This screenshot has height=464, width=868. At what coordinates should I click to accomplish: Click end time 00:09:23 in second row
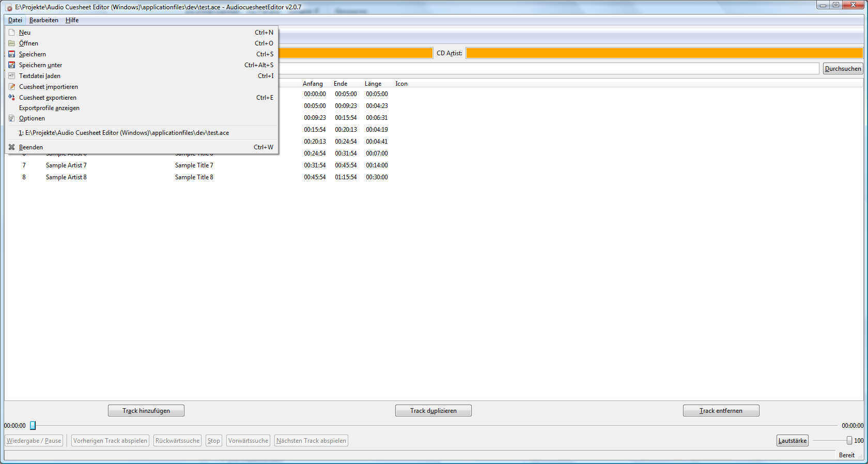(x=346, y=106)
